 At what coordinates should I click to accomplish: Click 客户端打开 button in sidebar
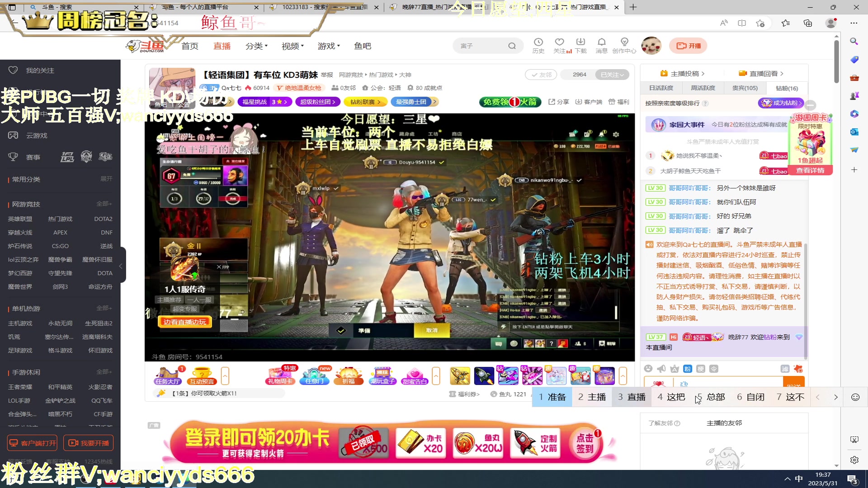(32, 443)
